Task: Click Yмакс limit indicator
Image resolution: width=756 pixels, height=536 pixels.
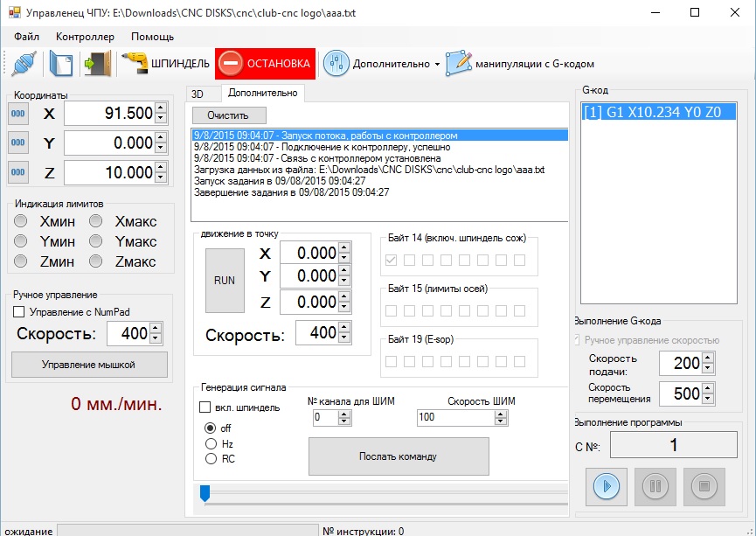Action: (95, 240)
